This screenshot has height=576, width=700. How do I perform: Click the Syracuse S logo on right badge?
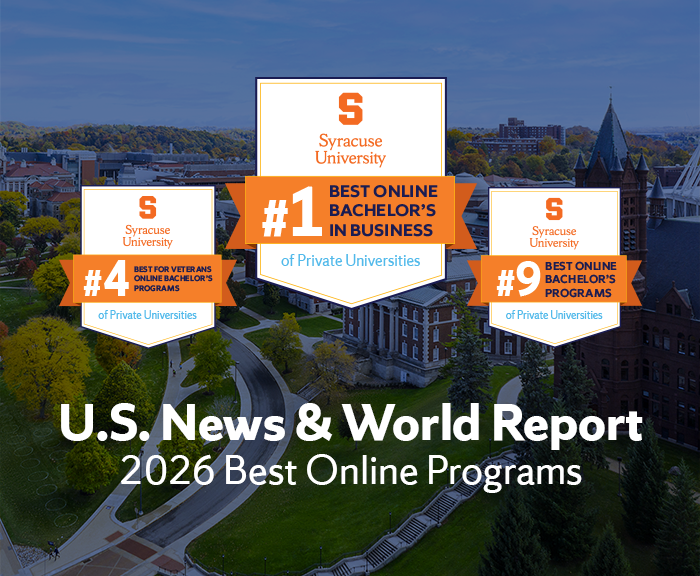554,208
